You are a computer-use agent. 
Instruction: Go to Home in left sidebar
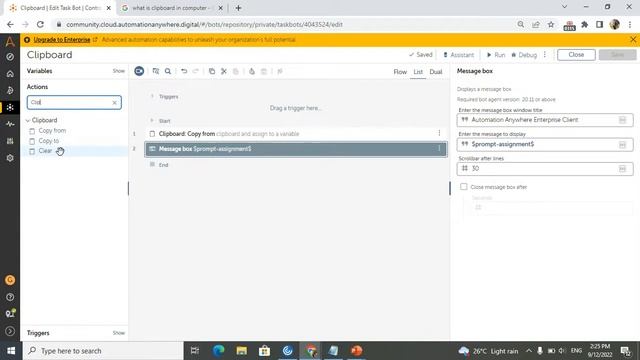point(10,74)
